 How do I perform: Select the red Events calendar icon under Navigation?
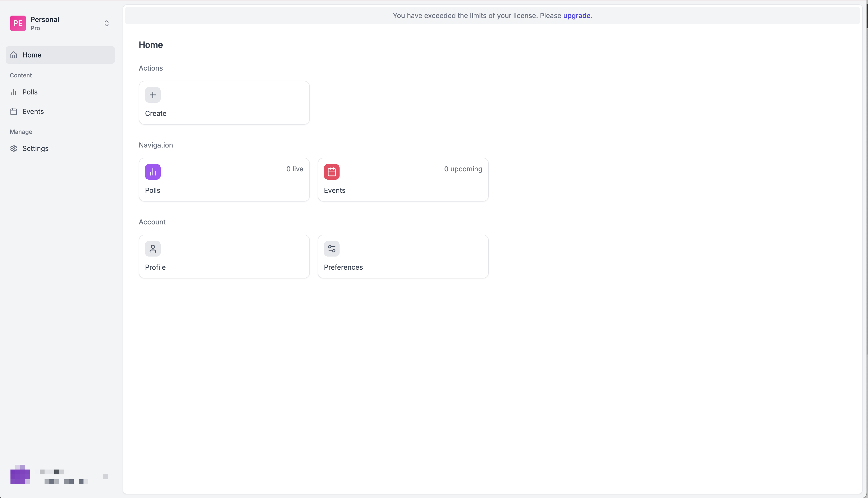(x=331, y=172)
